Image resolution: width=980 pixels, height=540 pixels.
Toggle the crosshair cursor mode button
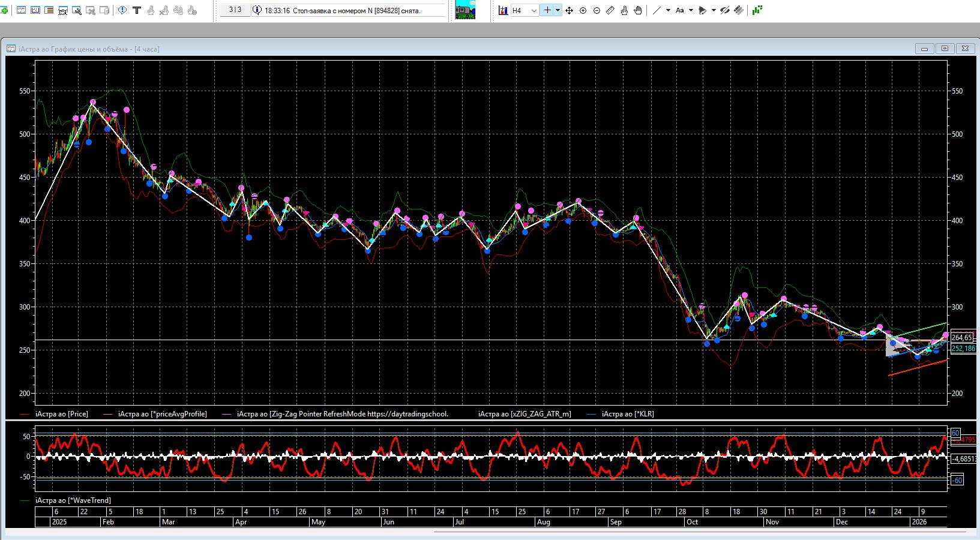(547, 10)
